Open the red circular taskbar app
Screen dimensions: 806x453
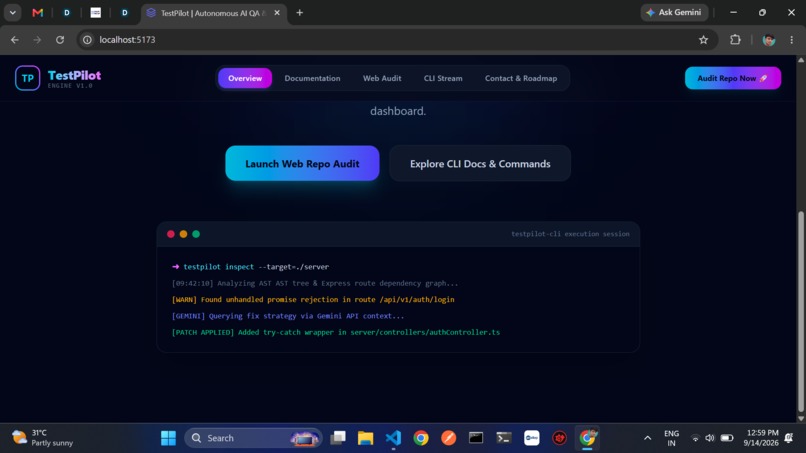559,438
